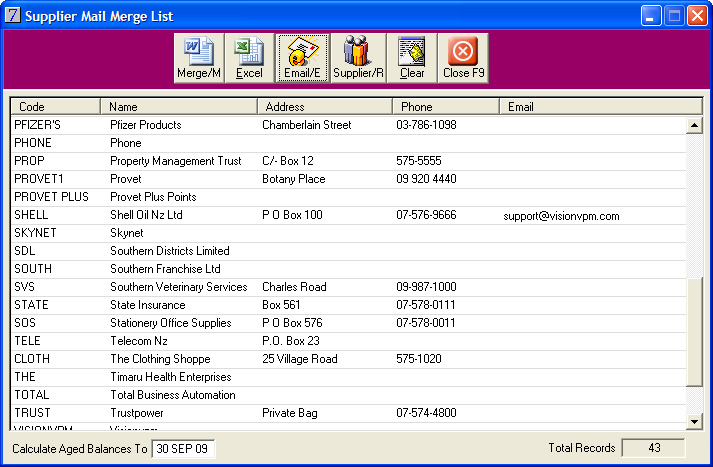The width and height of the screenshot is (713, 467).
Task: Select the TRUST code cell
Action: pos(32,413)
